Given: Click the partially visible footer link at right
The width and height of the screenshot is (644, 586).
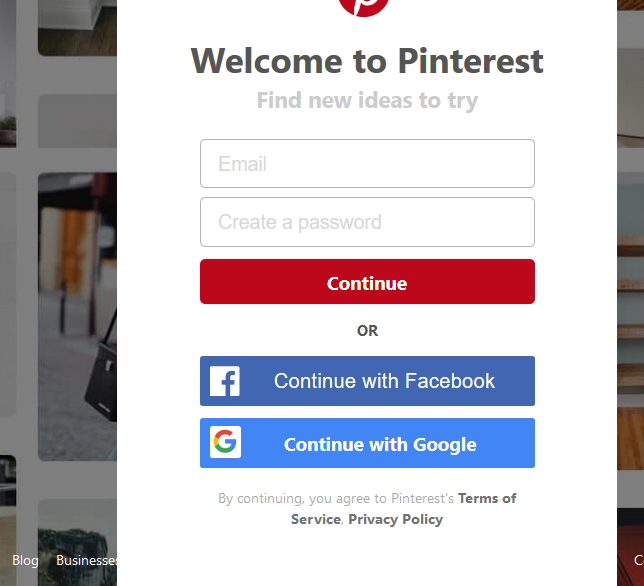Looking at the screenshot, I should [638, 560].
